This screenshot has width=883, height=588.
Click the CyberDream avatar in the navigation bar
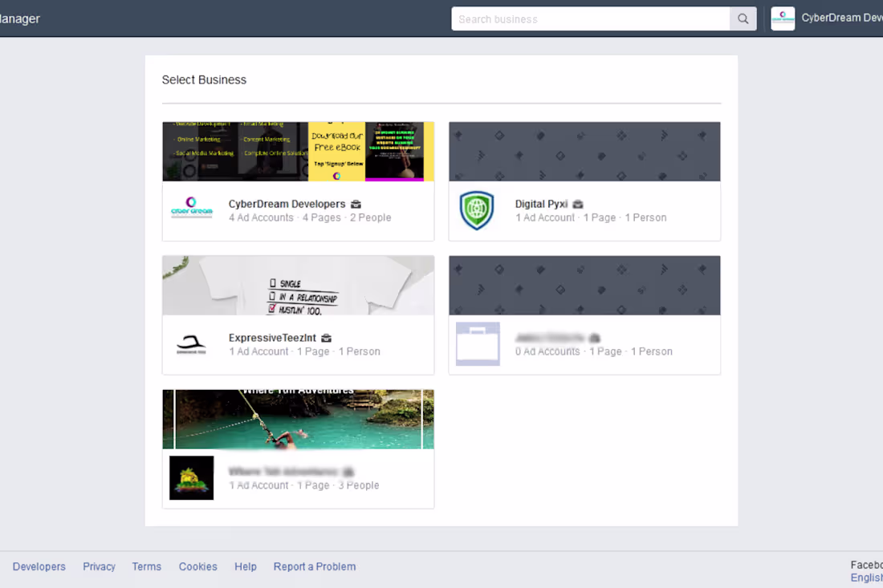pyautogui.click(x=782, y=17)
